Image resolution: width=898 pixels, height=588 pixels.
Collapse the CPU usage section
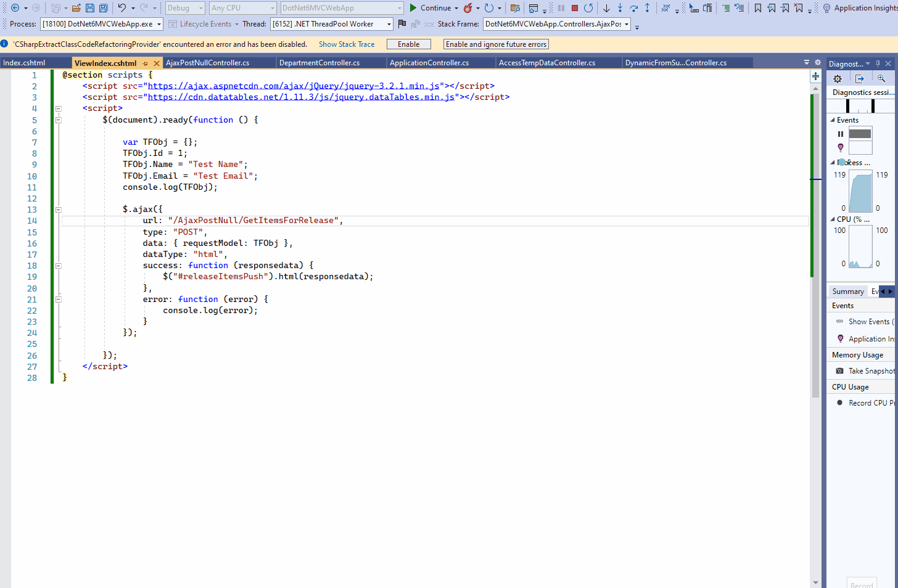coord(831,219)
